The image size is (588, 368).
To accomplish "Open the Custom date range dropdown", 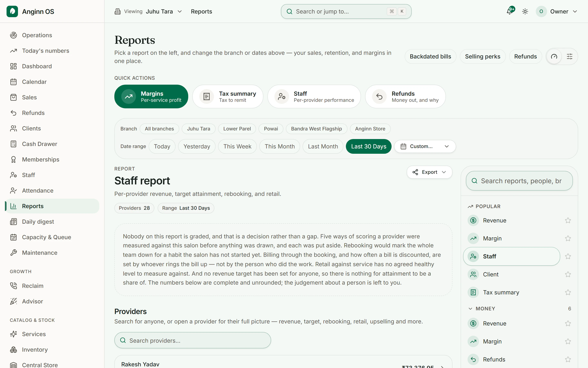I will [425, 146].
